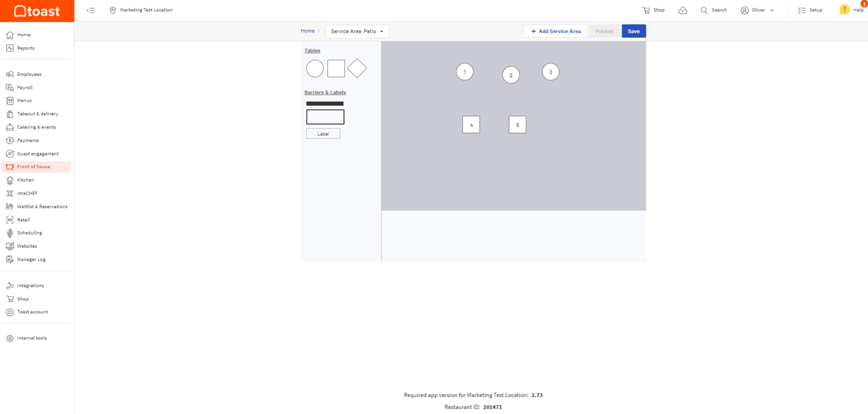Click the location pin for Marketing Test Location
Screen dimensions: 868x414
coord(112,10)
